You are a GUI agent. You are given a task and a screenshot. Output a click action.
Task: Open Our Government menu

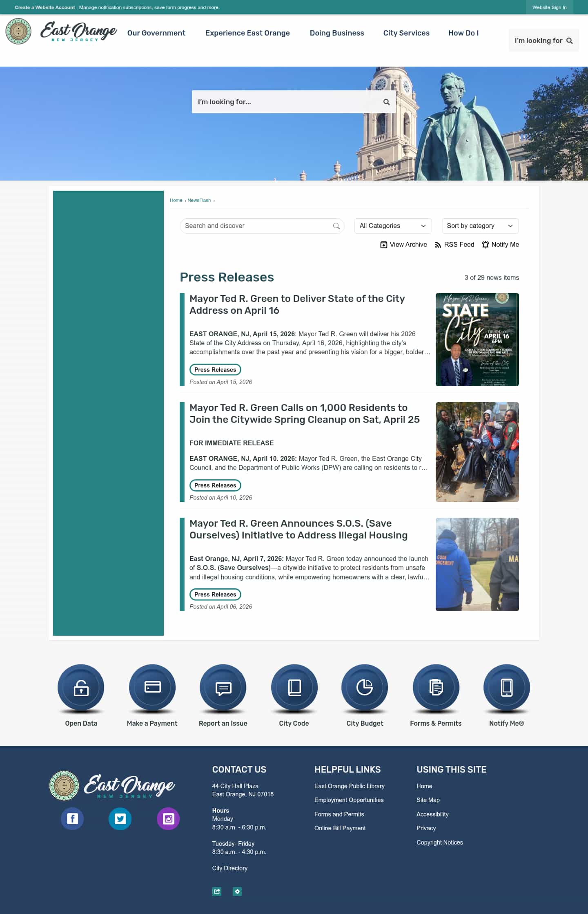click(x=156, y=33)
